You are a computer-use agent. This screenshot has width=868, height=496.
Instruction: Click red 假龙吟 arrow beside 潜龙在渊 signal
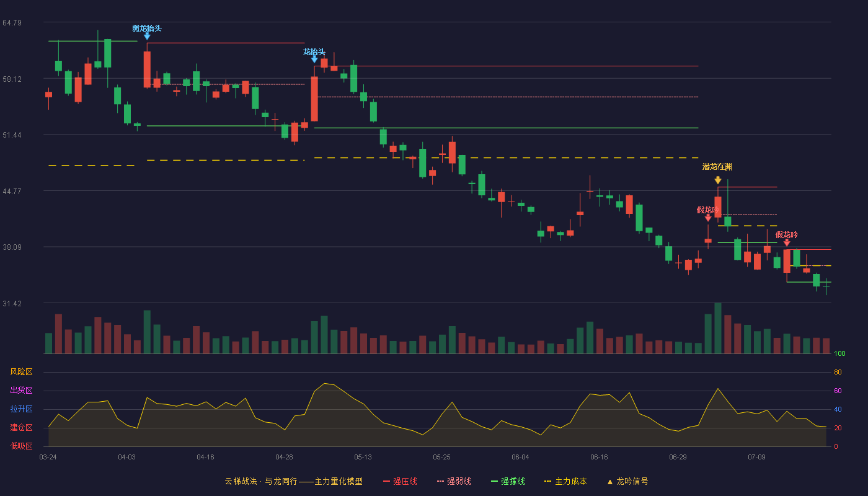pos(708,218)
